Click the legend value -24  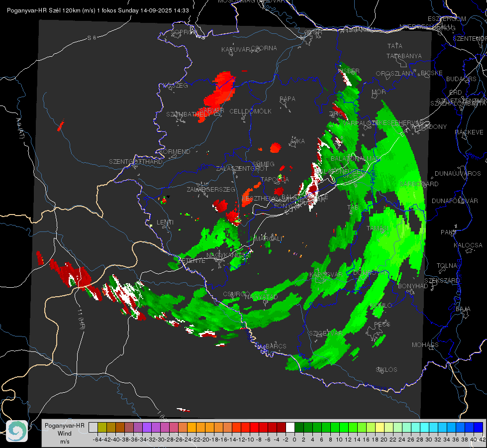coord(187,440)
